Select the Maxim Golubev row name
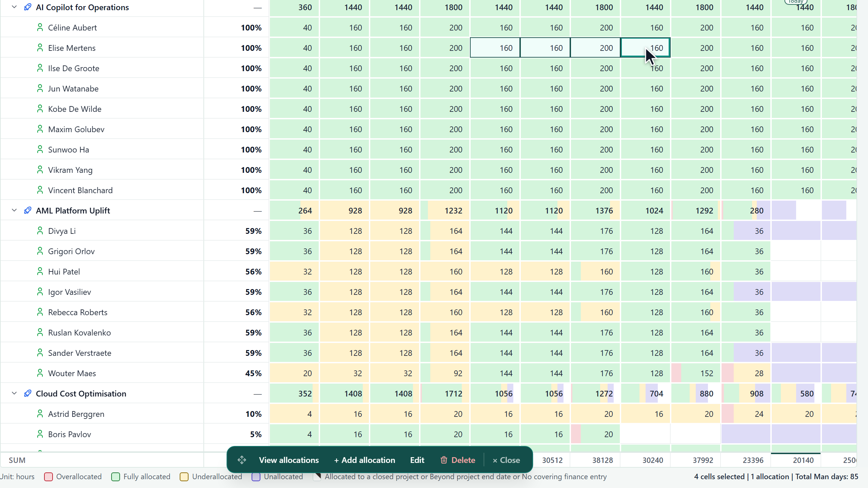 (x=76, y=129)
